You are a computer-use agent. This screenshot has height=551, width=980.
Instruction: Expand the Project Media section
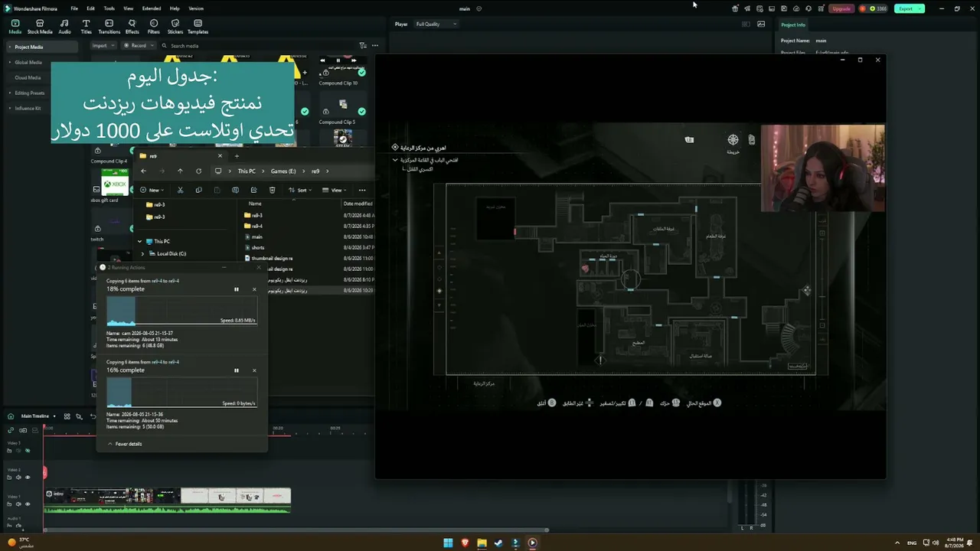coord(10,47)
